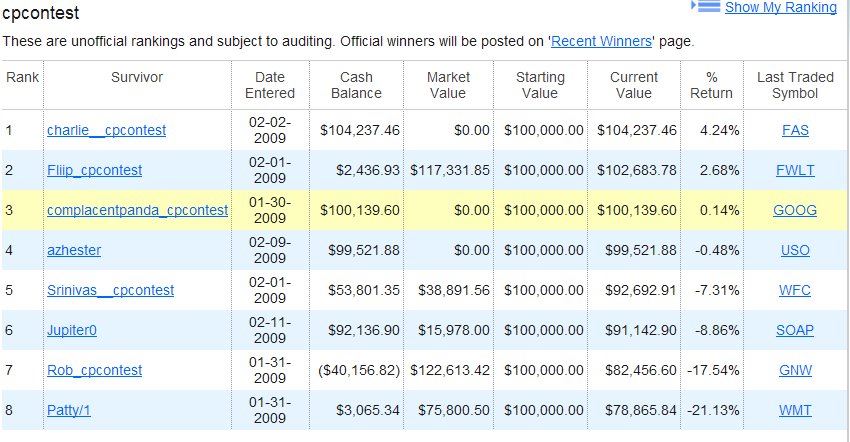
Task: Open the WMT symbol link
Action: [x=795, y=410]
